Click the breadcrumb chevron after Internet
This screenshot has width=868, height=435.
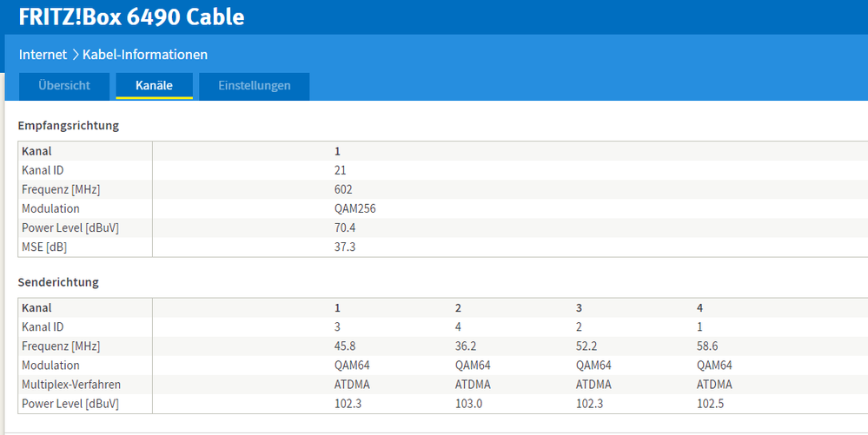coord(75,55)
